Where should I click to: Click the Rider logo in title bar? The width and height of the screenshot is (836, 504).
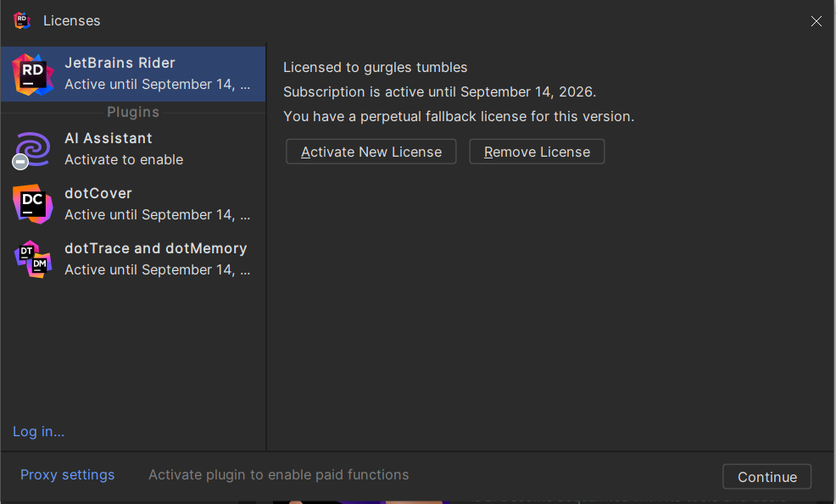[x=22, y=20]
